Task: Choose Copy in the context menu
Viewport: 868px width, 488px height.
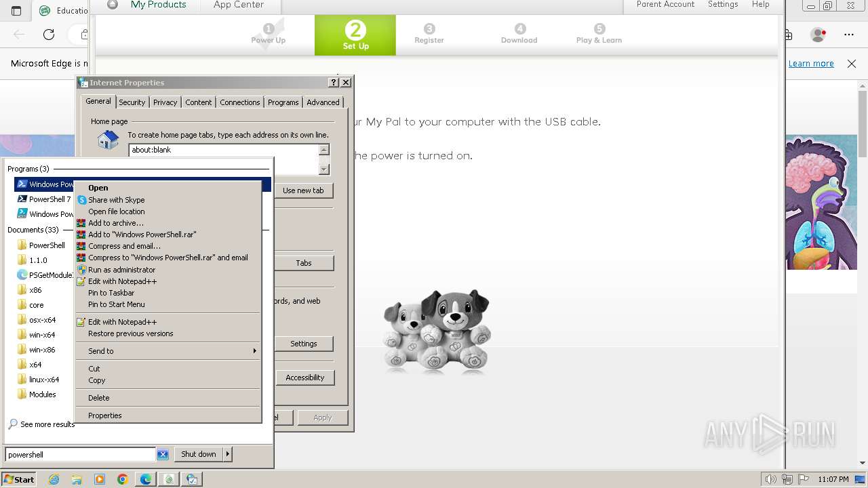Action: pos(96,380)
